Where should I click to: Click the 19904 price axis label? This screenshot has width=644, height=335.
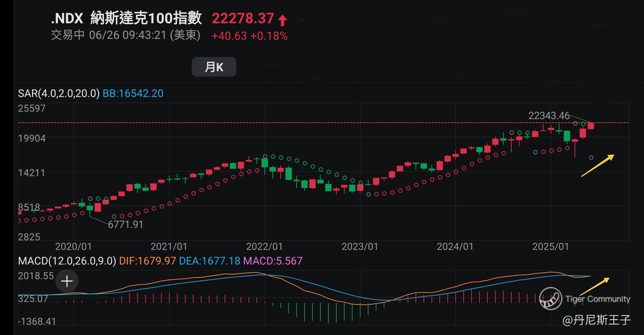[32, 138]
